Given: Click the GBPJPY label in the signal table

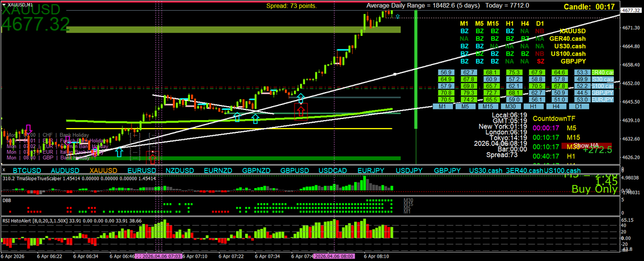Looking at the screenshot, I should pos(574,62).
